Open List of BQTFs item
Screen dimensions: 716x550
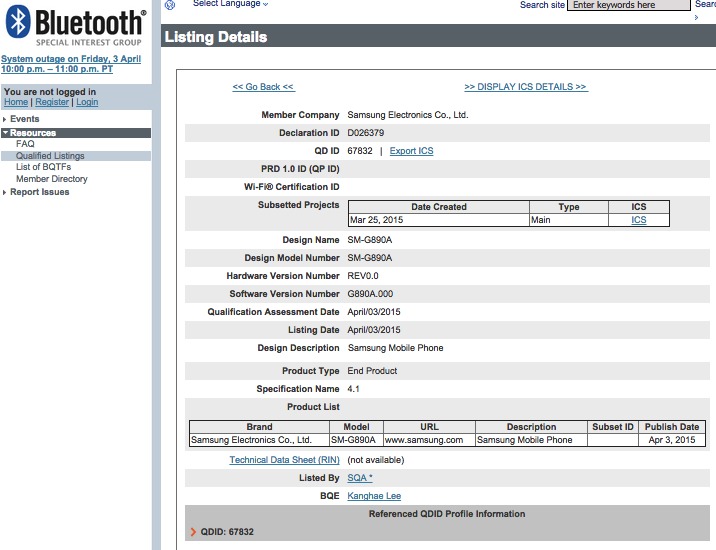click(43, 167)
